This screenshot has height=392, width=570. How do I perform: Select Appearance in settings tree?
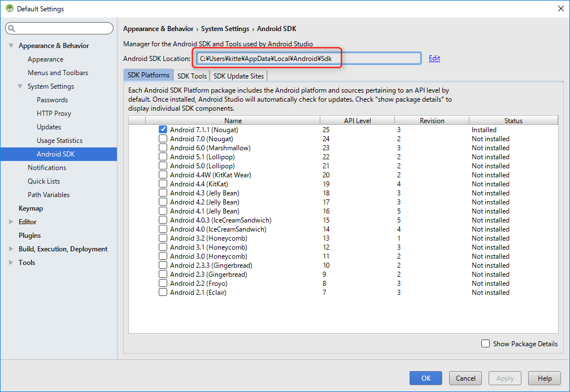pos(45,59)
